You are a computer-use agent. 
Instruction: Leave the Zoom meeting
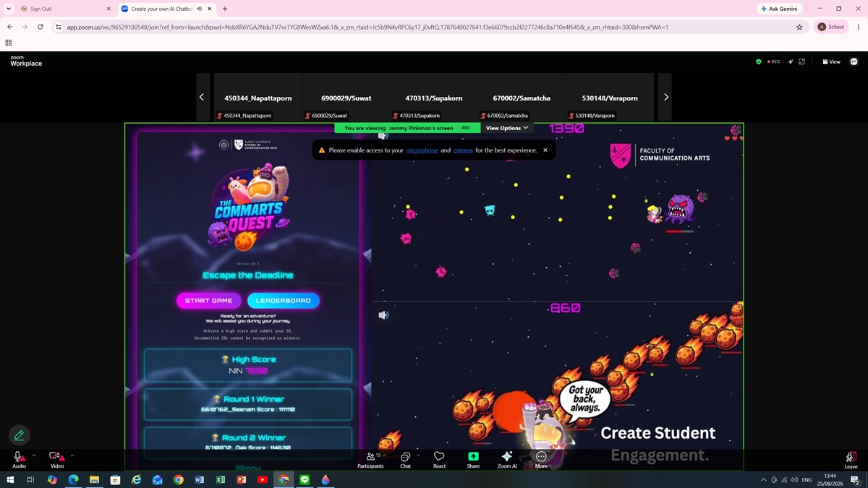pos(851,460)
